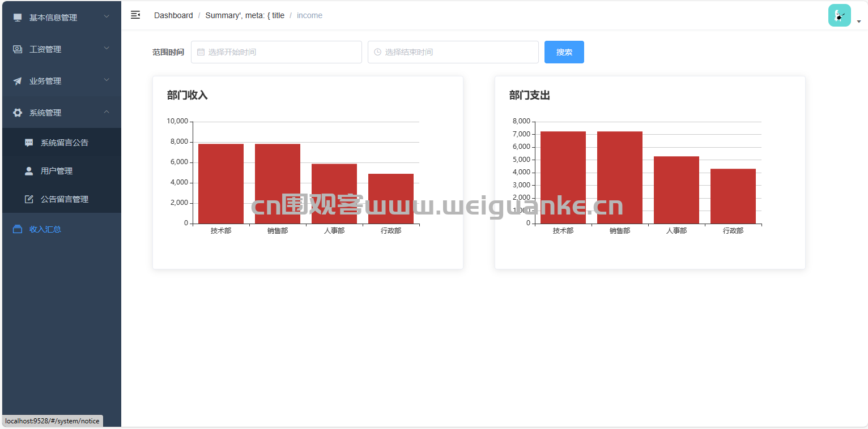Open the 工资管理 menu

(62, 49)
